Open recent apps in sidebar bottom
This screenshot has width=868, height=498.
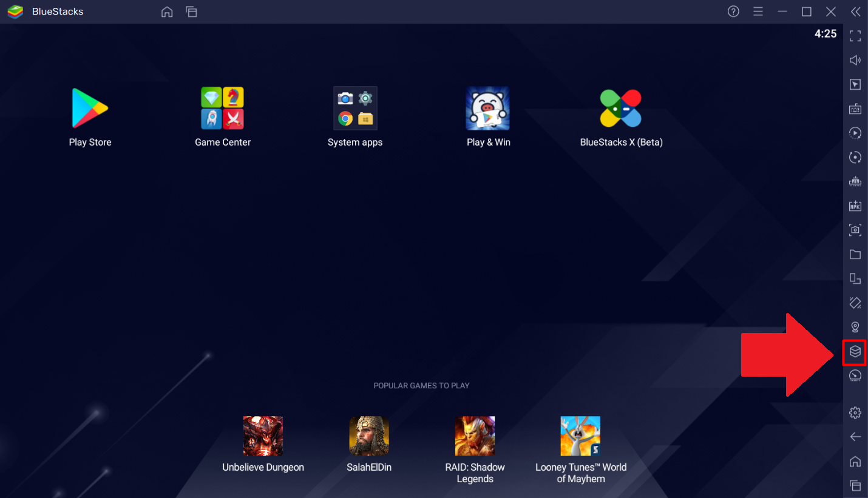[x=855, y=485]
